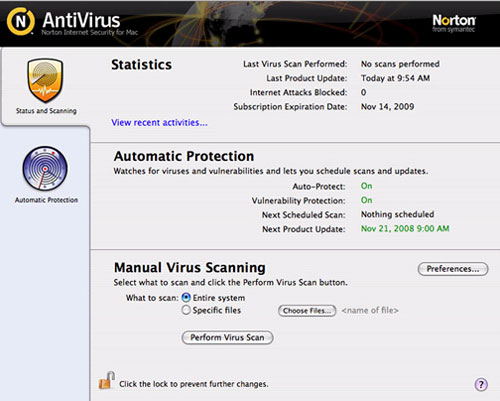Click the Nothing scheduled value
The image size is (500, 401).
397,214
